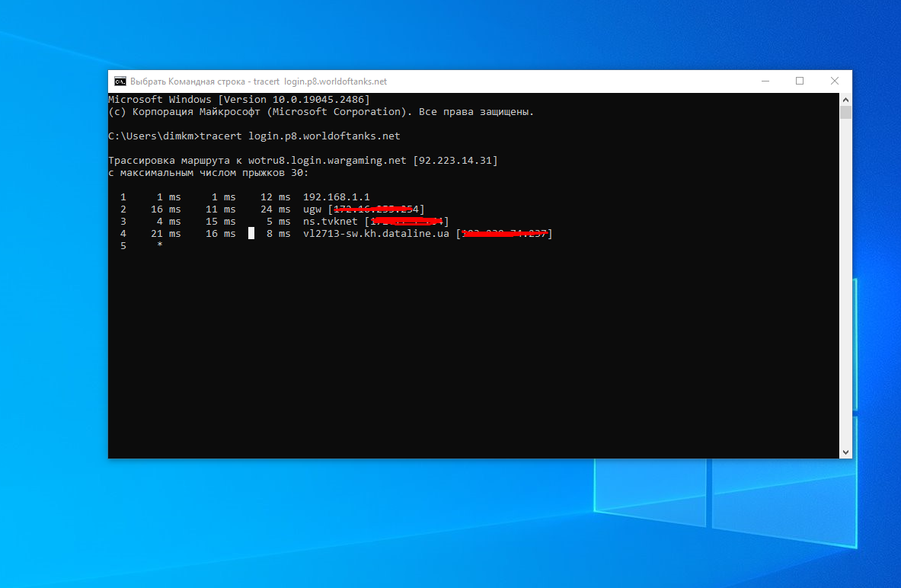Click the '21 ms' value in hop 4
The width and height of the screenshot is (901, 588).
pyautogui.click(x=165, y=233)
